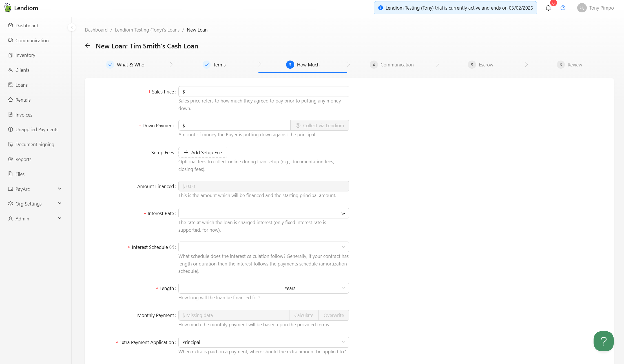The height and width of the screenshot is (364, 624).
Task: Click the Tony Pimpo user avatar
Action: pyautogui.click(x=582, y=8)
